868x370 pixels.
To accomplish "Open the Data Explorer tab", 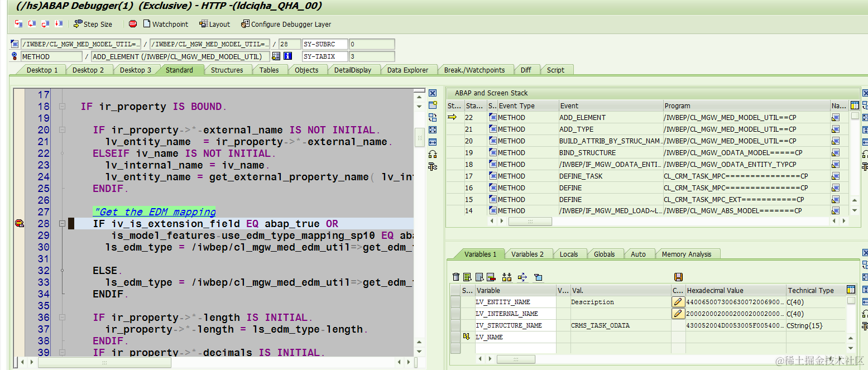I will point(407,70).
